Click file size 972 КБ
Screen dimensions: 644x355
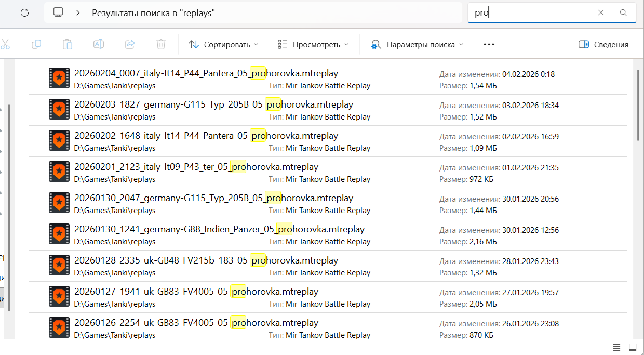481,179
